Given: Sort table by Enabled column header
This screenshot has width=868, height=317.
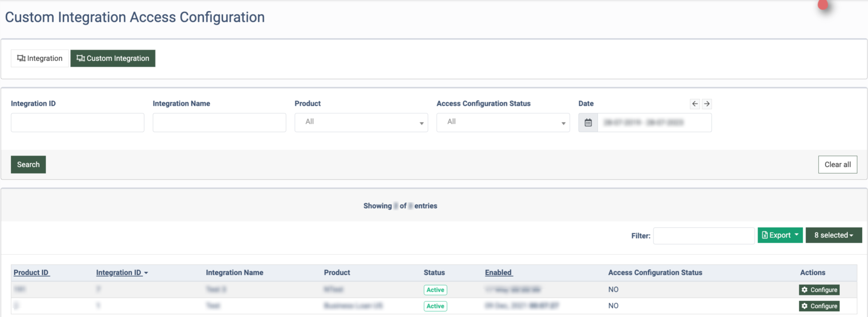Looking at the screenshot, I should tap(499, 272).
